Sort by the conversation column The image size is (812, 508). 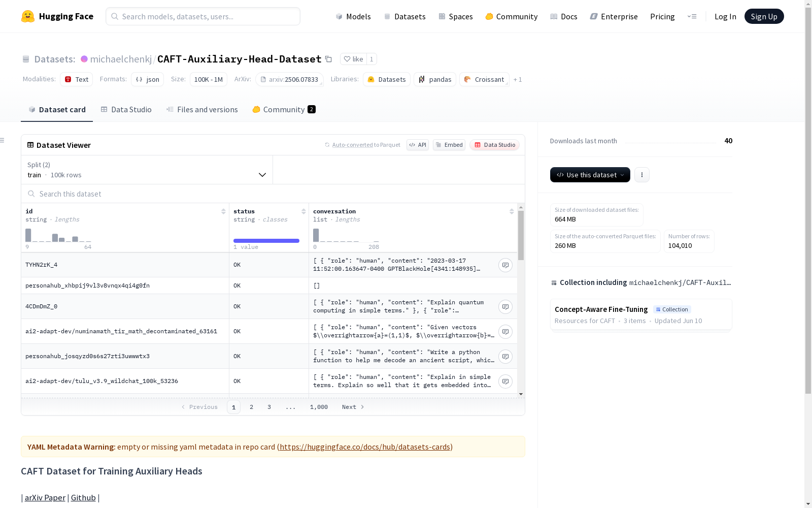(512, 211)
